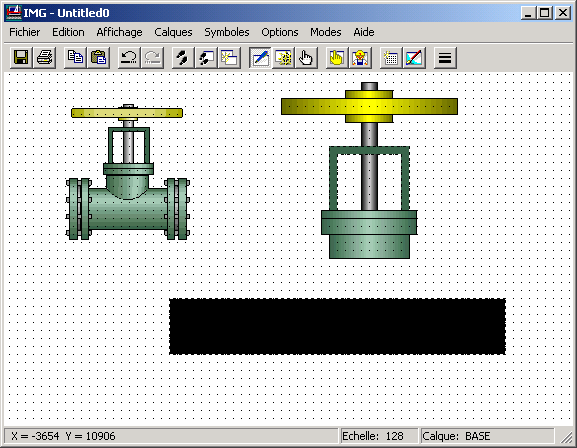Click the Copy icon
The width and height of the screenshot is (577, 448).
(75, 58)
